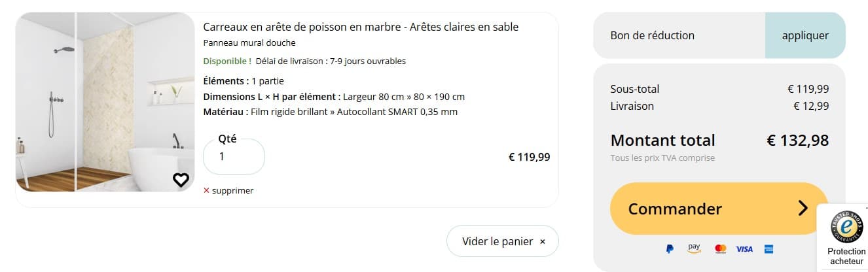The image size is (868, 272).
Task: Click the Visa payment icon
Action: [x=744, y=249]
